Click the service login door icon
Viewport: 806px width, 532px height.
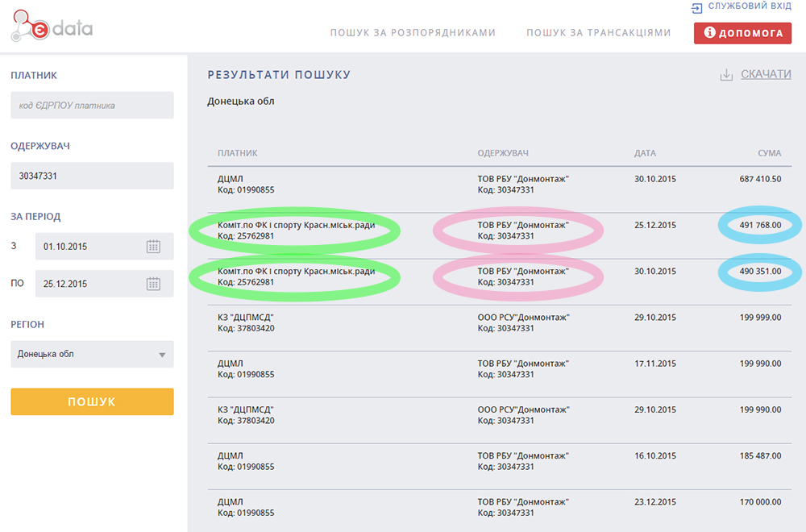pyautogui.click(x=696, y=7)
